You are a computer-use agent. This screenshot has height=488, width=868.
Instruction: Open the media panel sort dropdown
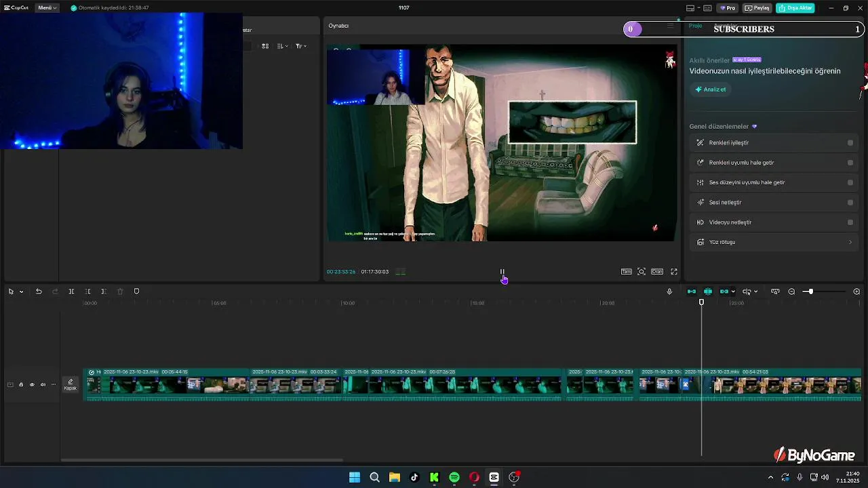tap(283, 46)
